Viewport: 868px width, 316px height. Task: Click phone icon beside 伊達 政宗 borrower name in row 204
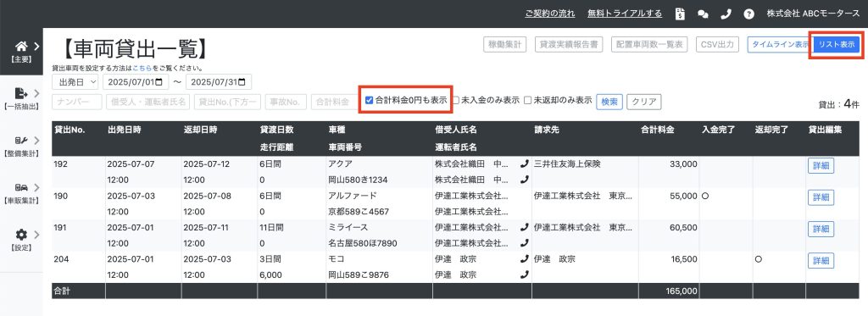point(524,258)
